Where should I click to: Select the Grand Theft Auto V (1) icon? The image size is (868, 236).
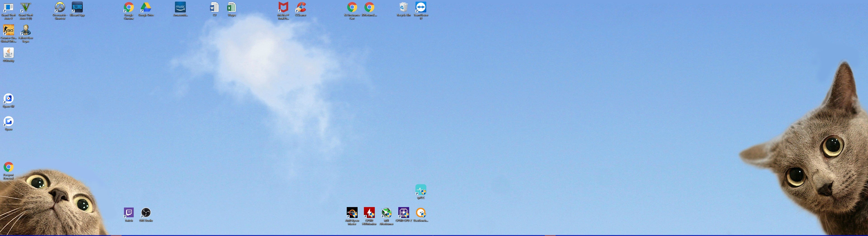(26, 11)
